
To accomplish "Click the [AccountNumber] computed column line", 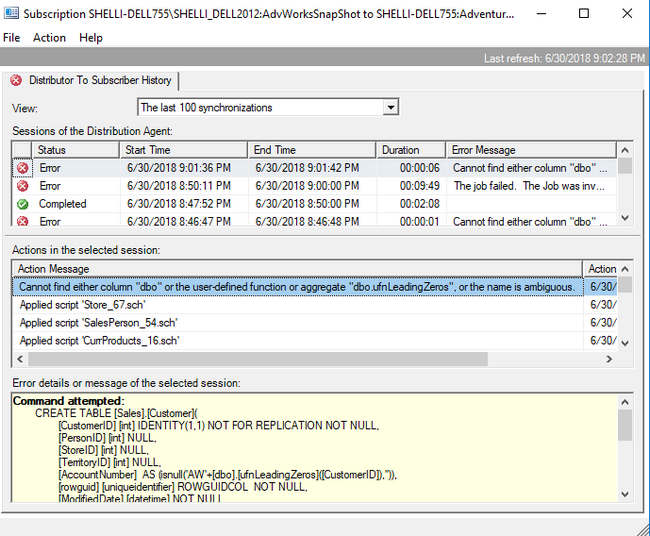I will point(228,475).
